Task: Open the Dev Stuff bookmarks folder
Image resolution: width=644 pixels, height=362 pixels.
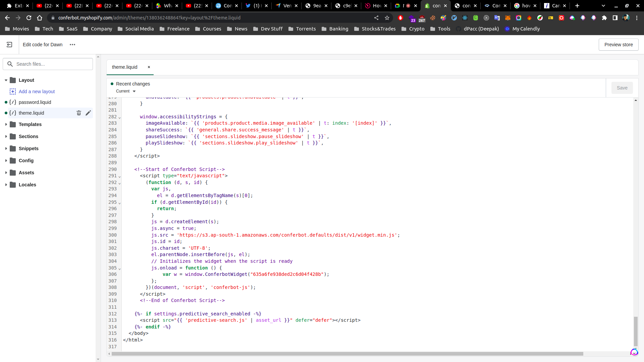Action: 268,29
